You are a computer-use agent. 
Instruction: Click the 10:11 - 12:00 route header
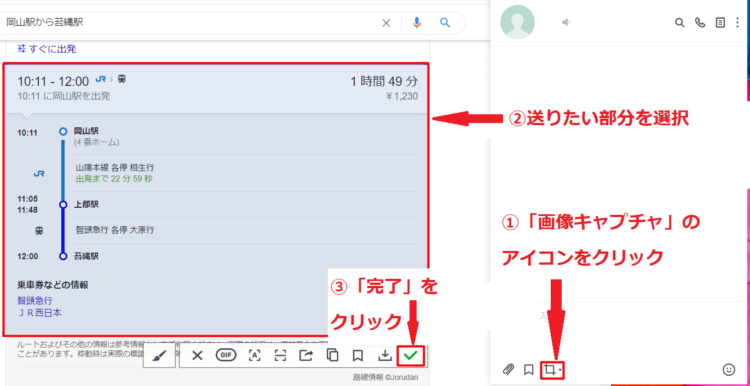[53, 81]
